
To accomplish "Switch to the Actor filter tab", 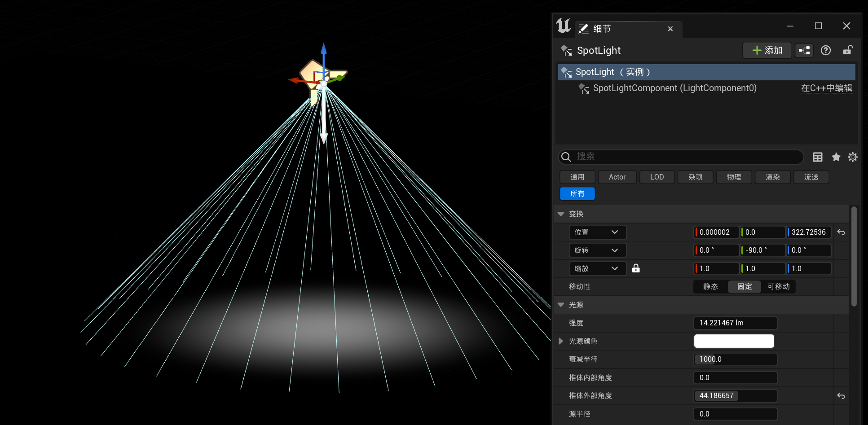I will click(x=617, y=177).
